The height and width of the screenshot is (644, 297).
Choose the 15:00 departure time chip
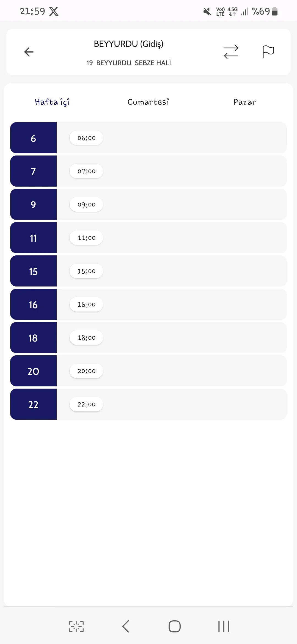[86, 271]
